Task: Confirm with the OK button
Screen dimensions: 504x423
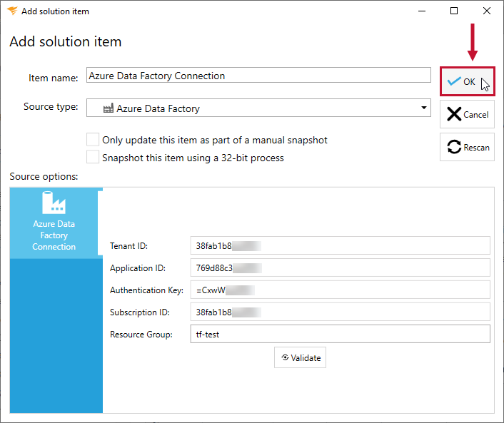Action: 467,81
